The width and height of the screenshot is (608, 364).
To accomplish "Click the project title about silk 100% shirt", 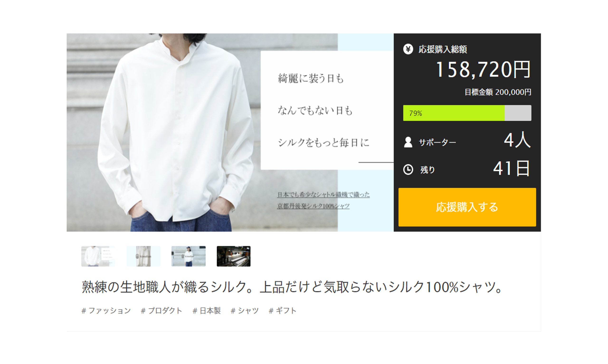I will (x=292, y=287).
